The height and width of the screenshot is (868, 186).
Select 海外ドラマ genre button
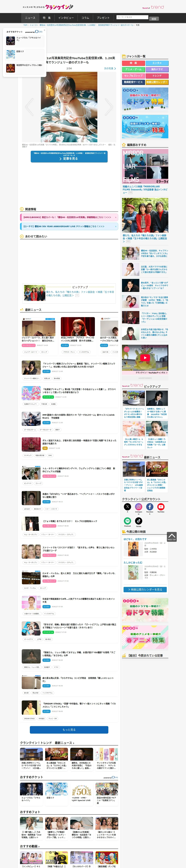[x=157, y=69]
